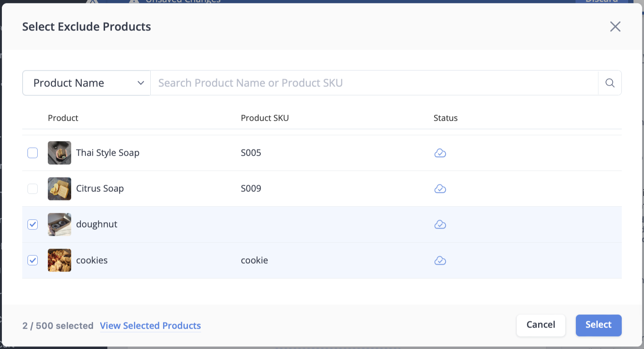Click the cookies cloud status icon

click(x=440, y=261)
